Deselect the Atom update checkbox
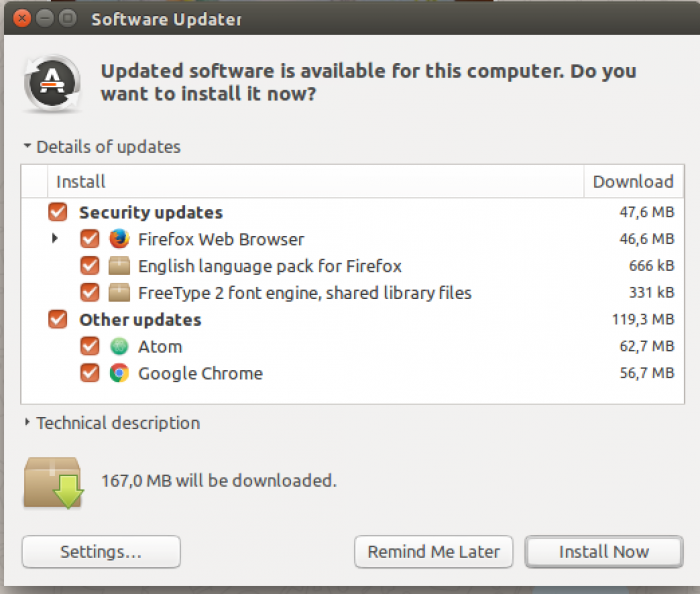This screenshot has width=700, height=594. pos(90,346)
